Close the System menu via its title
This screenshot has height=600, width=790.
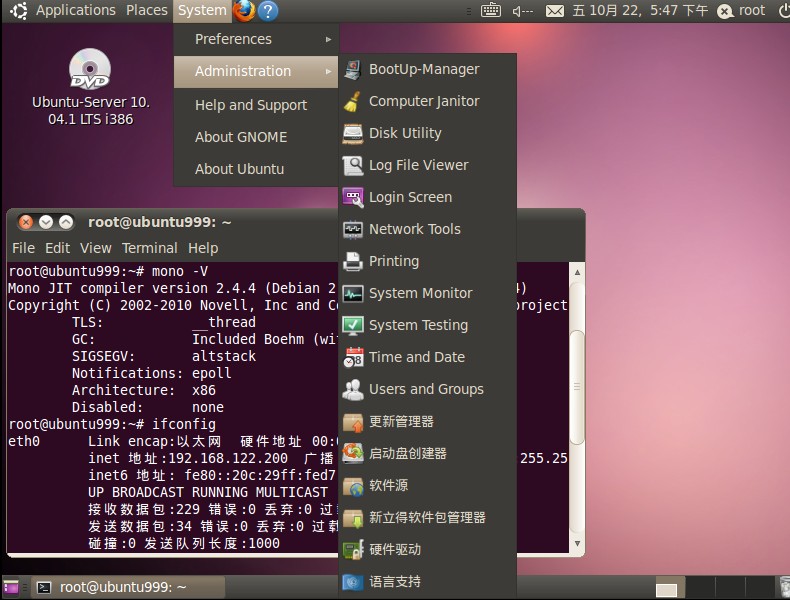pyautogui.click(x=202, y=10)
